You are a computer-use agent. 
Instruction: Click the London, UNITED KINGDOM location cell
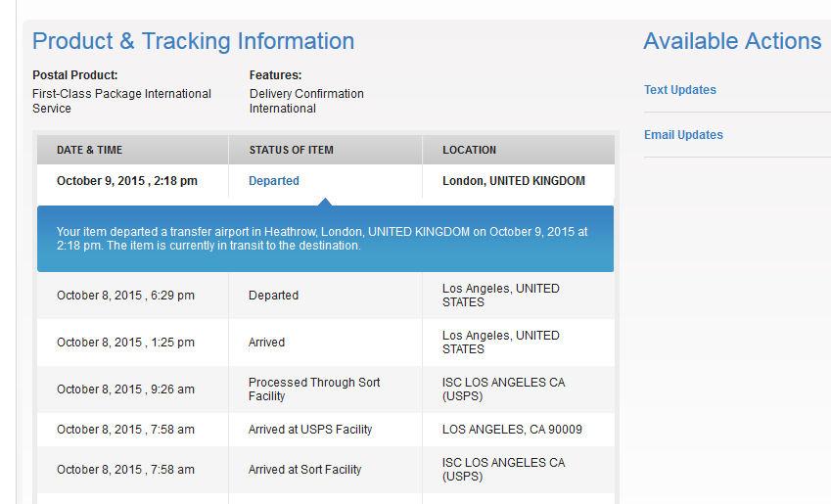[x=514, y=181]
